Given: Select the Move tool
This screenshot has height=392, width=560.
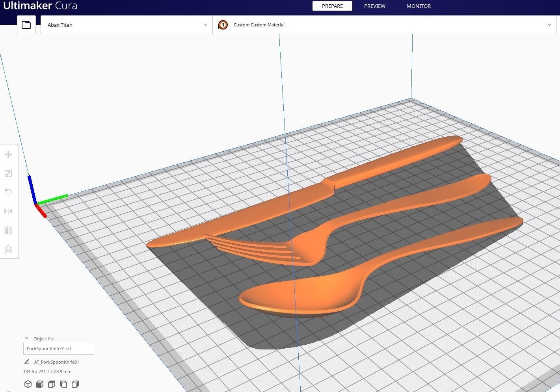Looking at the screenshot, I should point(8,154).
